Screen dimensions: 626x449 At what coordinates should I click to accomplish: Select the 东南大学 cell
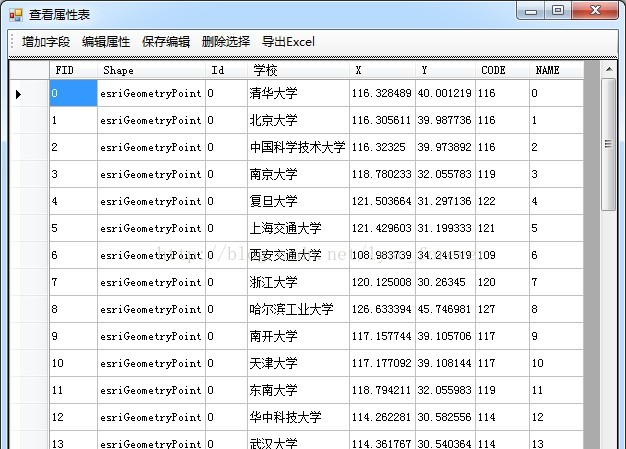tap(298, 390)
